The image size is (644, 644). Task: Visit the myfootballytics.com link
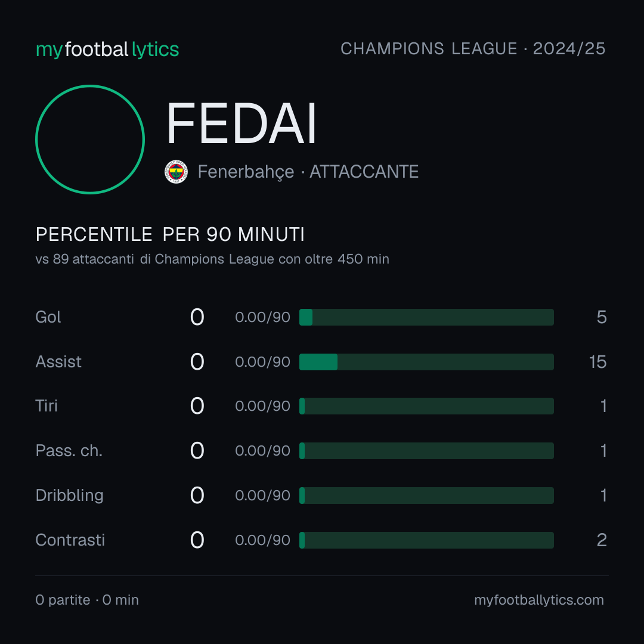click(539, 600)
